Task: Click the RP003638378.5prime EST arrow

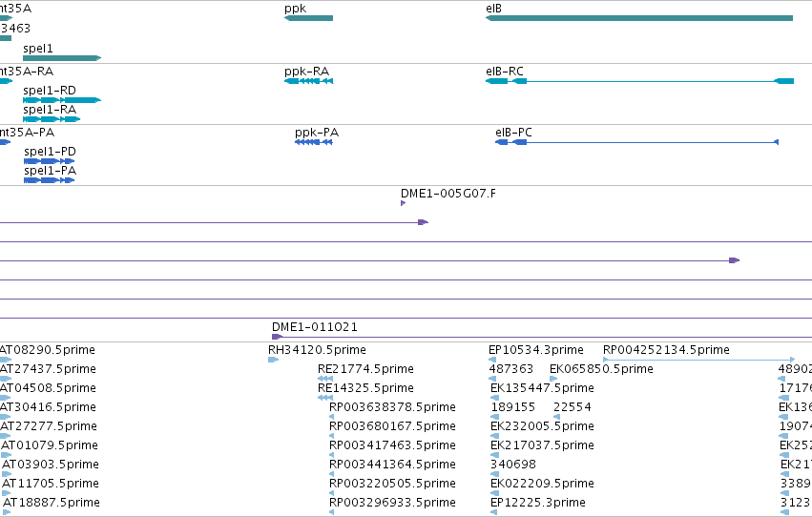Action: pyautogui.click(x=331, y=417)
